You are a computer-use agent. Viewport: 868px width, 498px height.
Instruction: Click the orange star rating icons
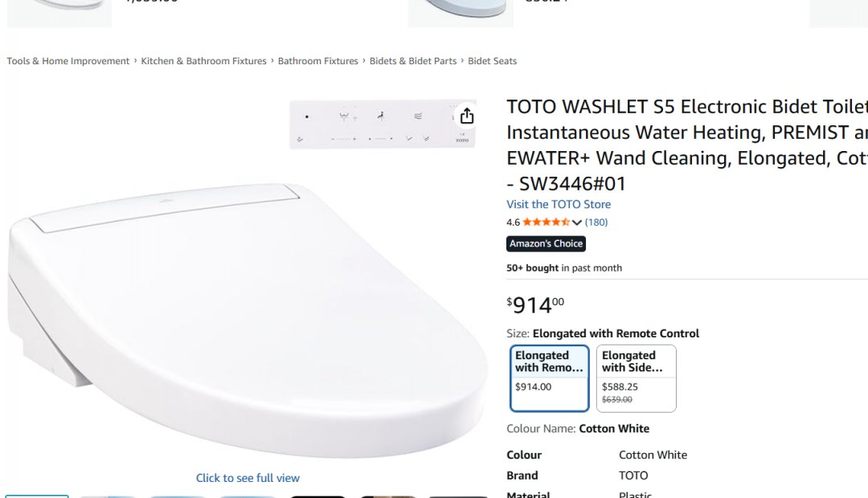[x=546, y=222]
